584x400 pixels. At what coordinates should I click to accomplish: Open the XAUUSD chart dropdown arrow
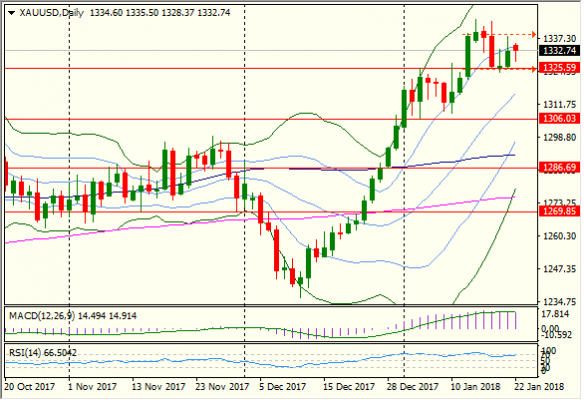point(11,13)
